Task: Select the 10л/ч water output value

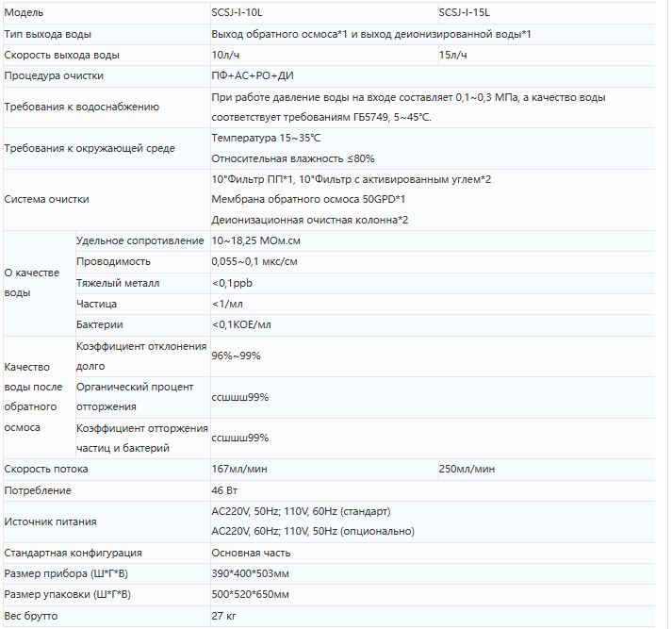Action: pos(226,55)
